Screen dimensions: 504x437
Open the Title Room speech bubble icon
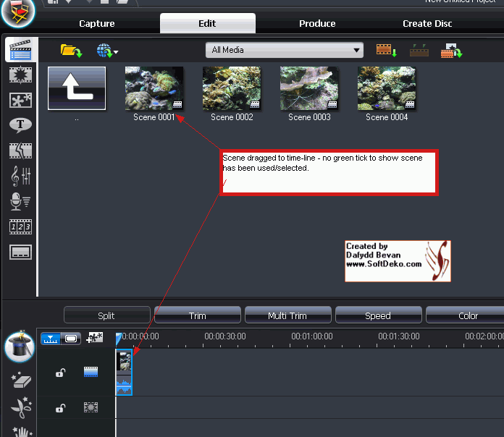coord(20,125)
